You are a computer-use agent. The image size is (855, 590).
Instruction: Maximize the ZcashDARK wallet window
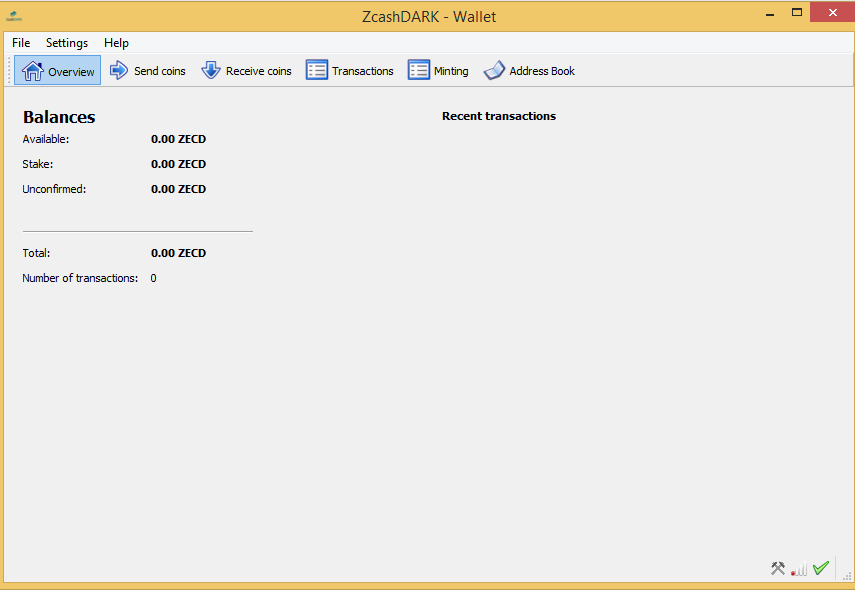pyautogui.click(x=797, y=13)
